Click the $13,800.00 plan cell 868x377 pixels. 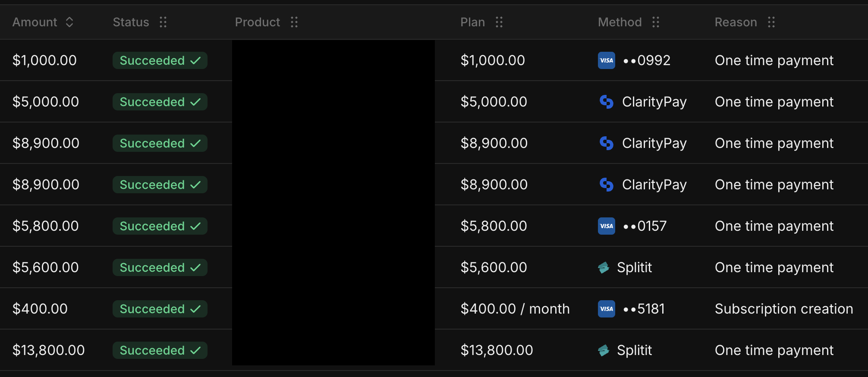point(497,350)
